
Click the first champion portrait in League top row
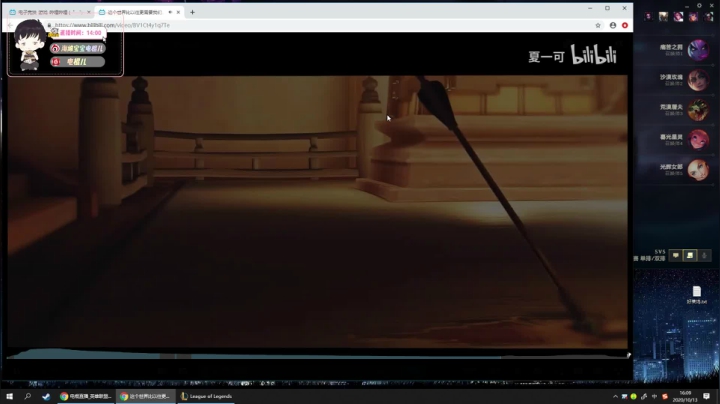648,17
